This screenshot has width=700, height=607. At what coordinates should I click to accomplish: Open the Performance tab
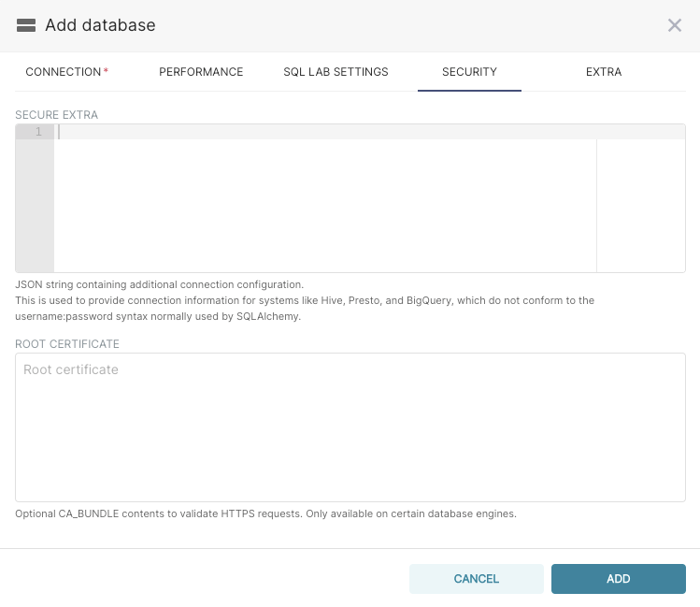[201, 72]
